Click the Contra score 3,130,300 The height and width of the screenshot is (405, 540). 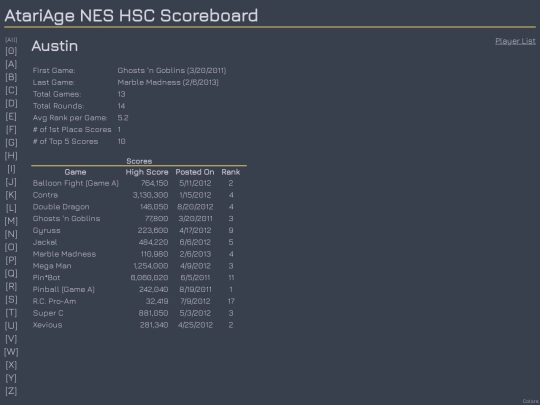[150, 195]
